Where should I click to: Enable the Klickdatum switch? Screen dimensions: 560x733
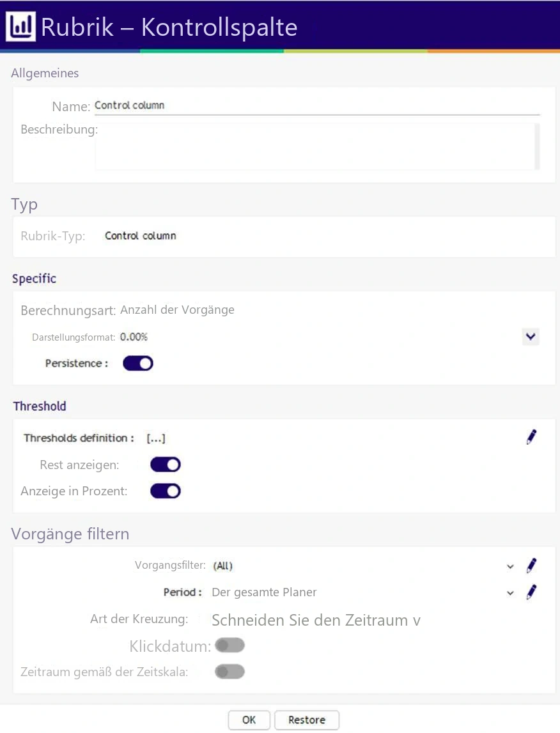click(x=229, y=645)
